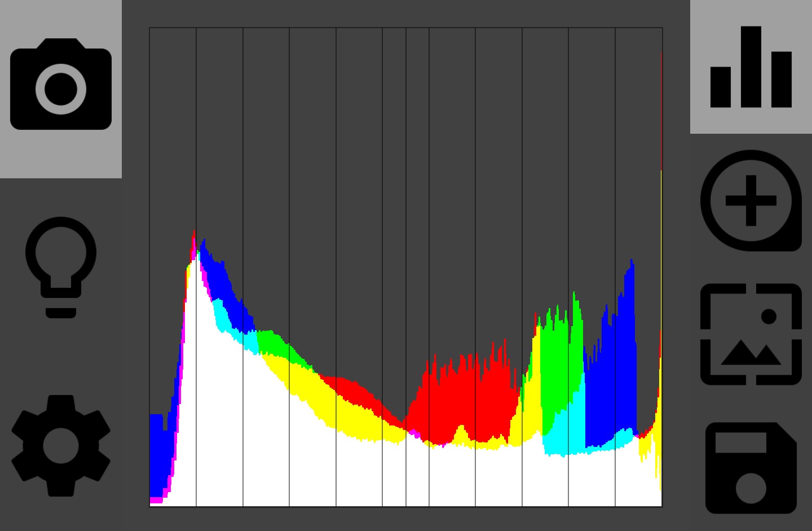The height and width of the screenshot is (531, 812).
Task: Toggle the light bulb illumination icon
Action: 61,267
